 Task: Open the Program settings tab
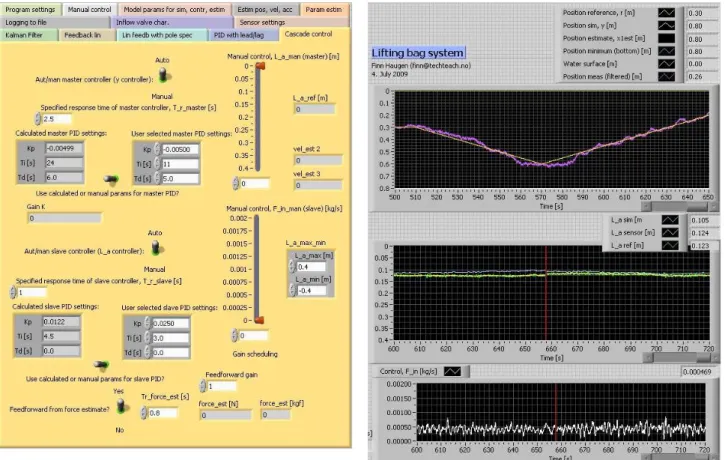point(31,9)
